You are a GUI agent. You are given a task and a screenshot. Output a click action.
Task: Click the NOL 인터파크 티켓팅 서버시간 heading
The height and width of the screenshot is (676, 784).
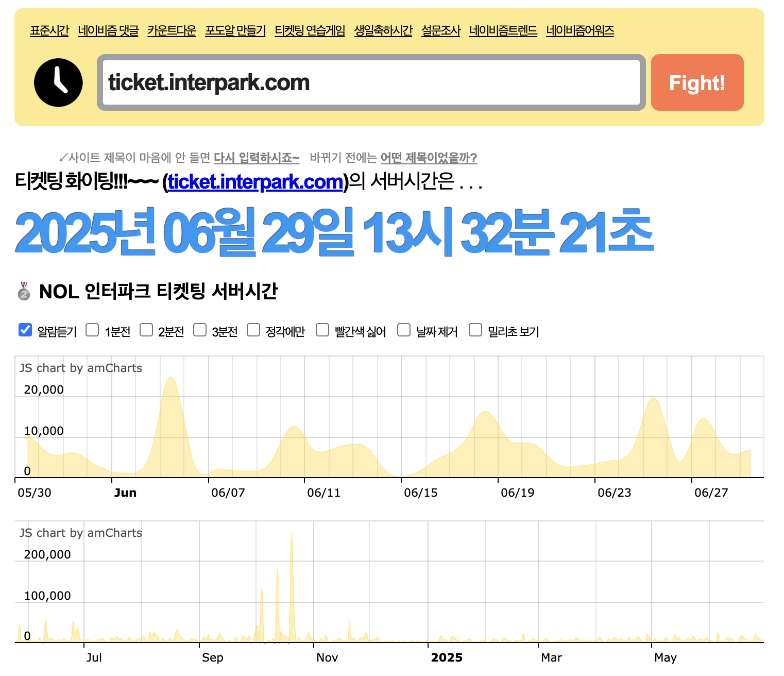pyautogui.click(x=158, y=291)
